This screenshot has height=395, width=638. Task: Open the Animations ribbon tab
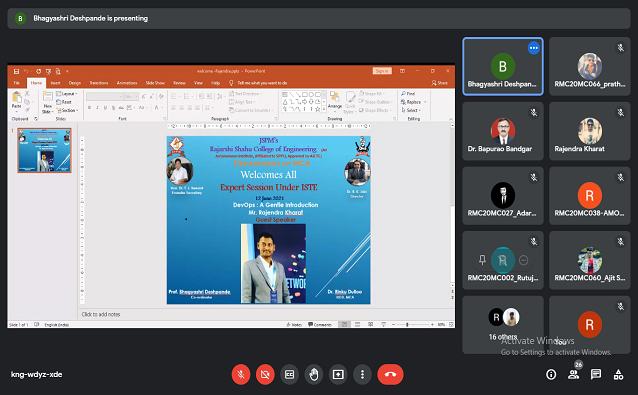tap(127, 83)
